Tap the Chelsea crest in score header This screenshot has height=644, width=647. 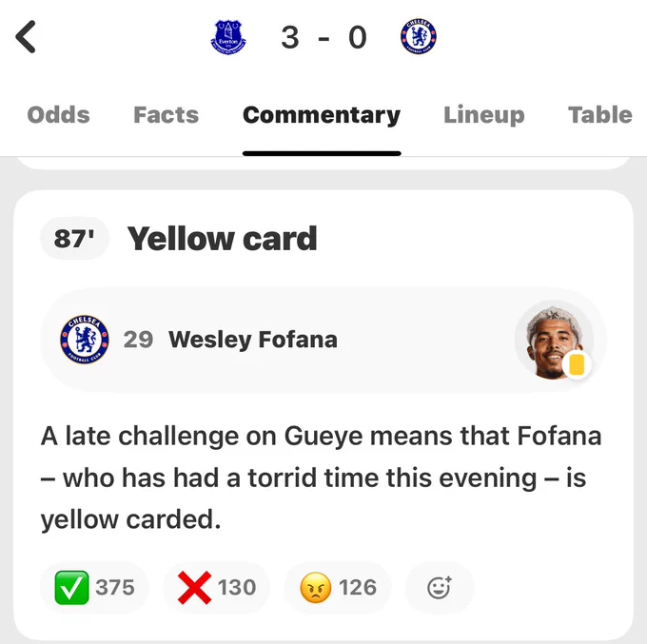pos(419,37)
